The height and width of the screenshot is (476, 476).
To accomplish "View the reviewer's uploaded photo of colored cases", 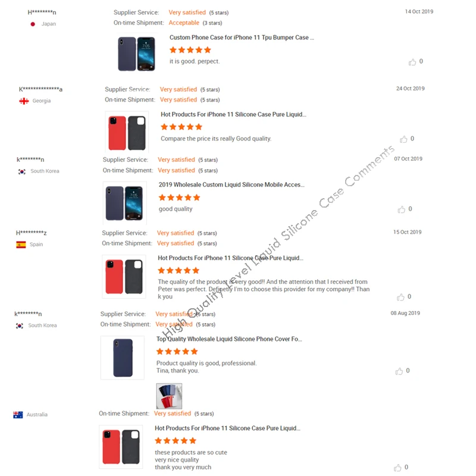I will click(x=169, y=396).
